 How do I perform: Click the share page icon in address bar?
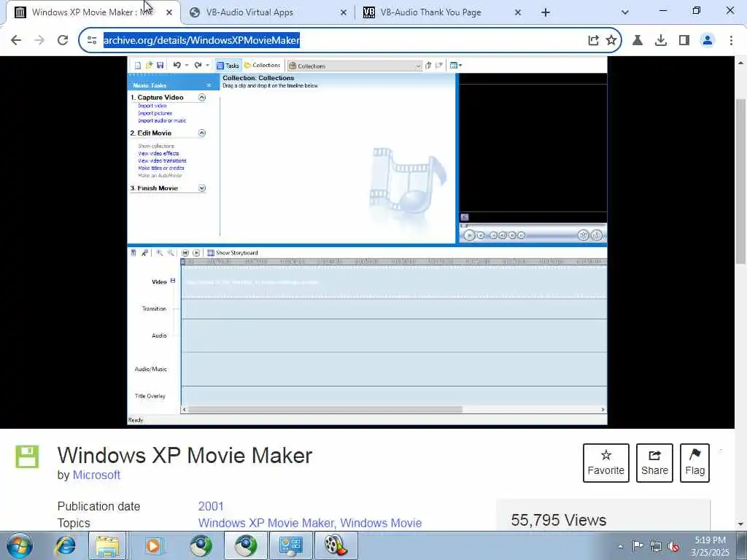pyautogui.click(x=593, y=41)
